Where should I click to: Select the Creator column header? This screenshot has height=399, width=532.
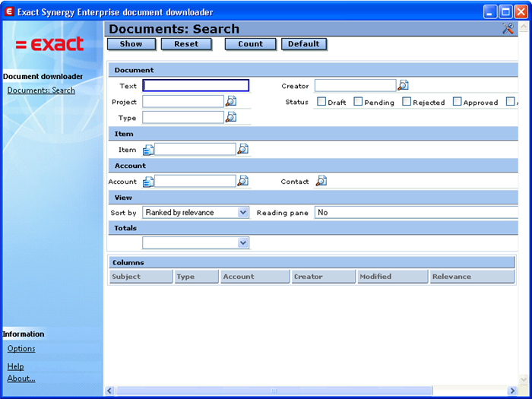tap(323, 277)
